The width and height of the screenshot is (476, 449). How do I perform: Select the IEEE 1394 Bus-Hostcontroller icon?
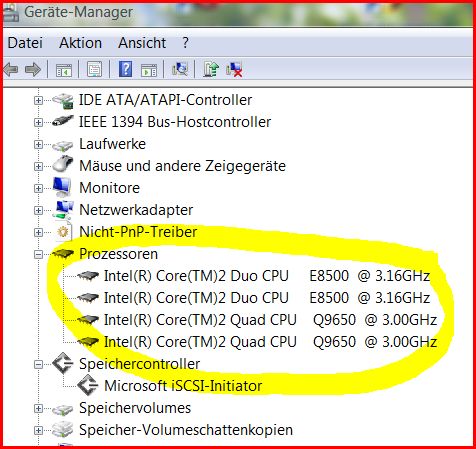coord(63,121)
